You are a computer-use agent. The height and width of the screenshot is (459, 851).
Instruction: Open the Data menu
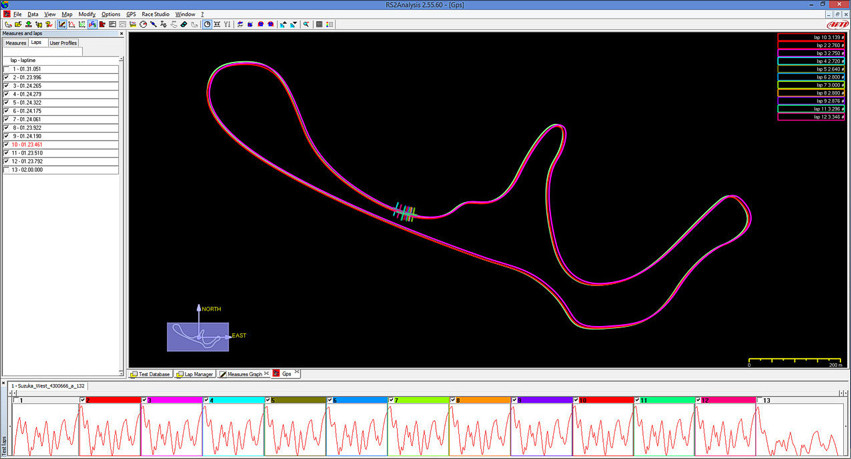coord(33,14)
